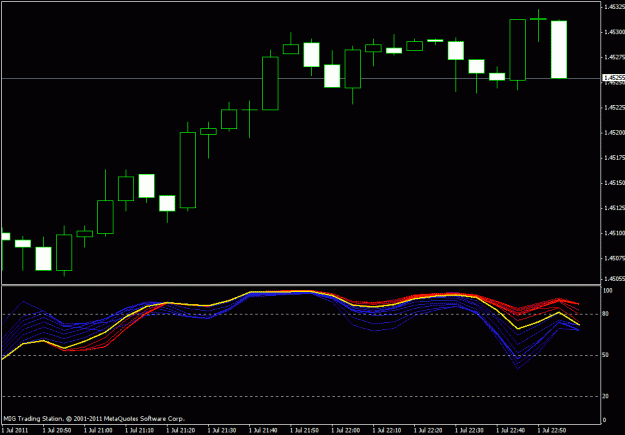625x435 pixels.
Task: Select the '1 Jul 22:40' time label
Action: (510, 431)
